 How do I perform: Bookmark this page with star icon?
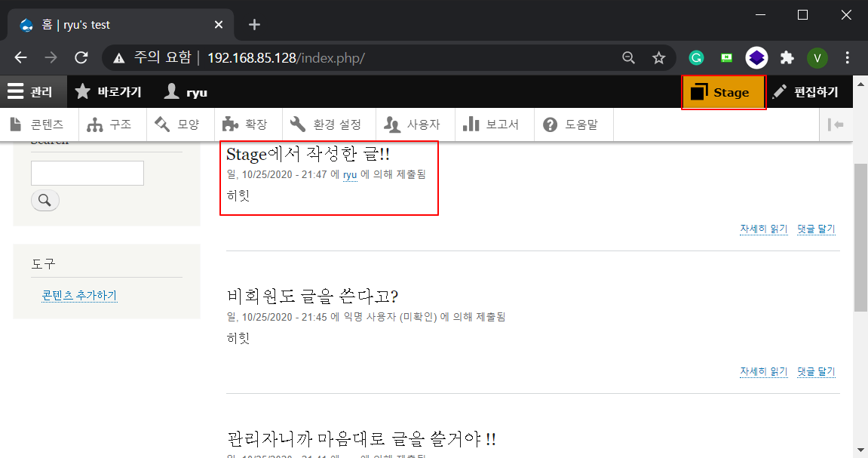[659, 57]
